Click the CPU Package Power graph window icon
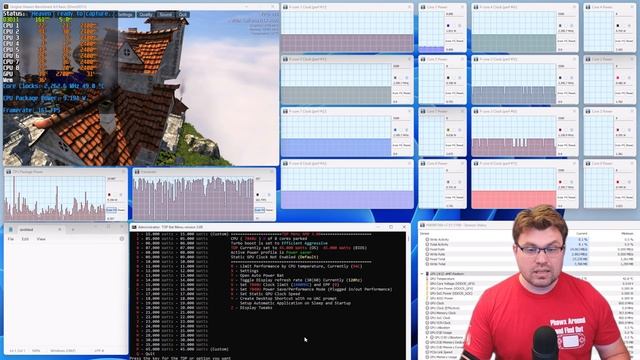 click(9, 172)
